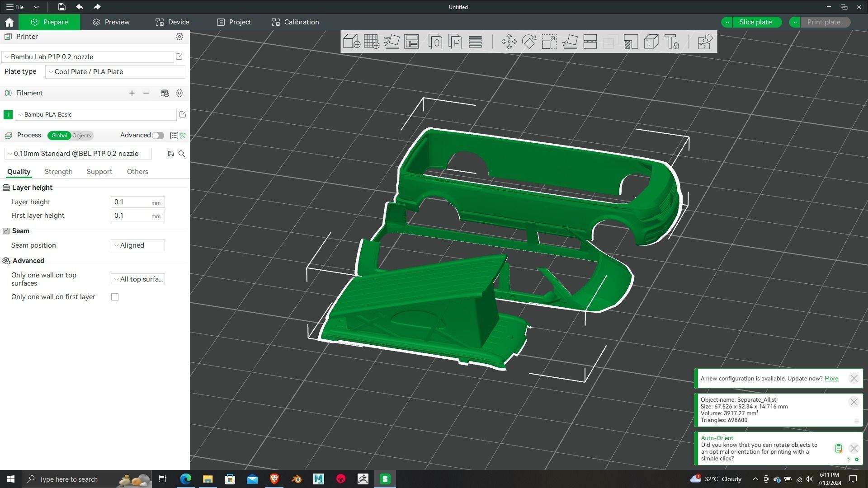Switch process scope to Objects
Screen dimensions: 868x488
(x=82, y=136)
